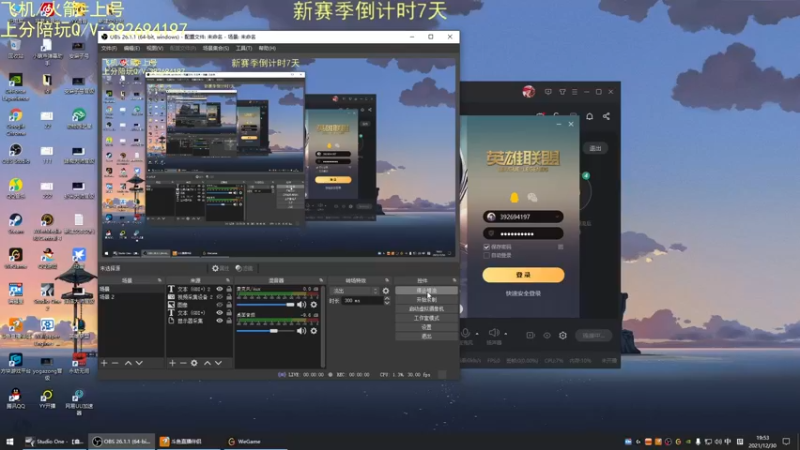Click speaker icon in Douyu bottom bar
This screenshot has height=450, width=800.
(x=494, y=333)
